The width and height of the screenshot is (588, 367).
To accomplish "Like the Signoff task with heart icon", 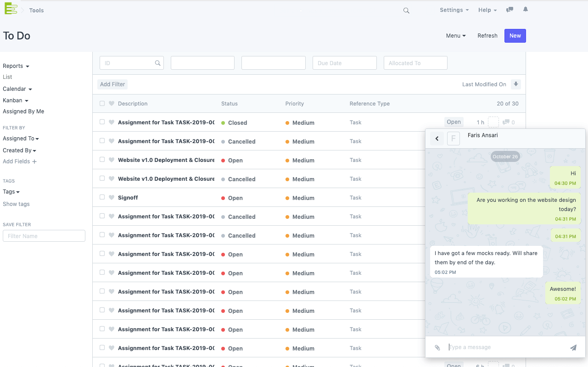I will (111, 198).
